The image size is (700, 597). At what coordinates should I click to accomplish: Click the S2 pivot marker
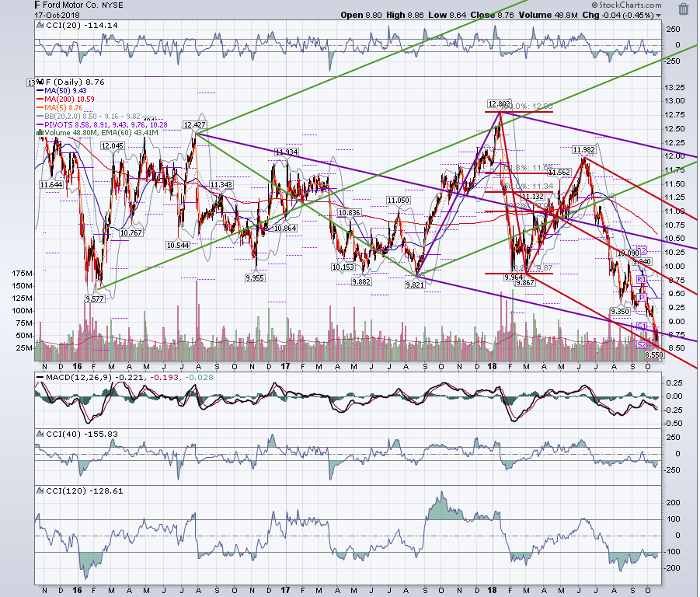click(x=642, y=344)
